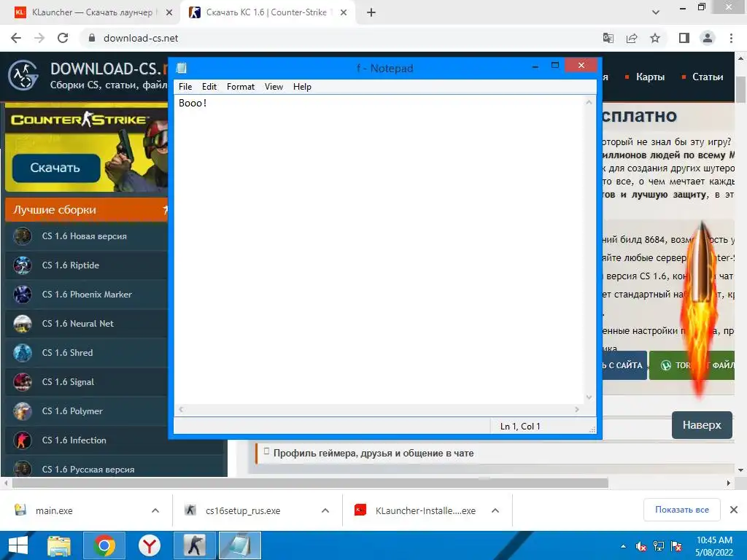The height and width of the screenshot is (560, 747).
Task: Click the share page icon
Action: [632, 38]
